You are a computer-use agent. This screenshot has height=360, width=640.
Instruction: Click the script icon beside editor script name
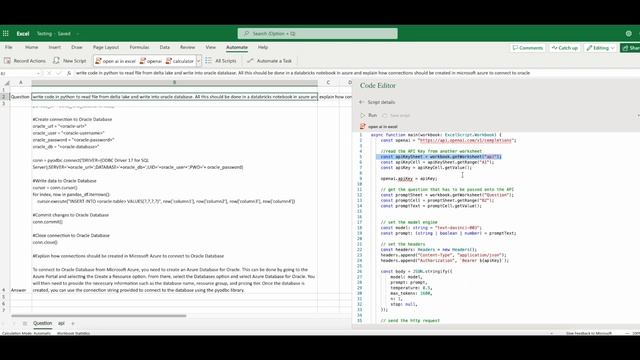tap(362, 127)
